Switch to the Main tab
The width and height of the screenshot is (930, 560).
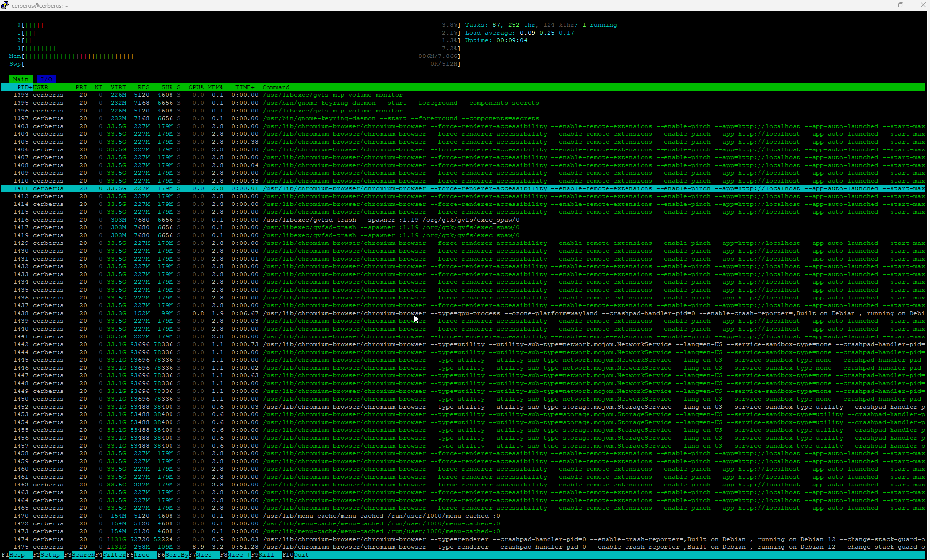pos(21,79)
